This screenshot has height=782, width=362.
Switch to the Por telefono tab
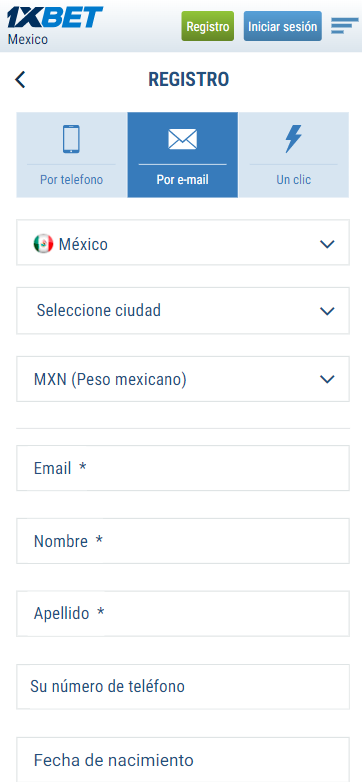click(x=72, y=155)
